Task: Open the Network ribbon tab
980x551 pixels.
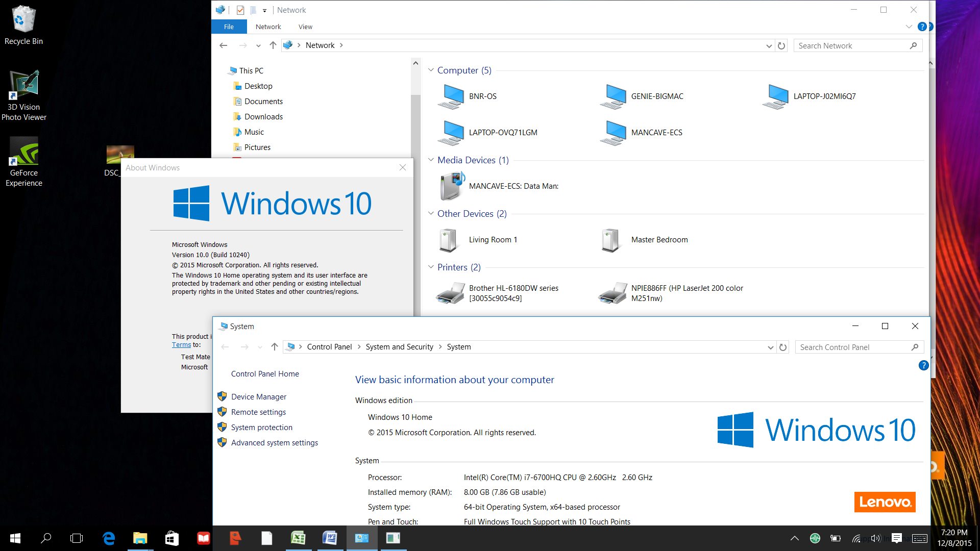Action: (x=268, y=27)
